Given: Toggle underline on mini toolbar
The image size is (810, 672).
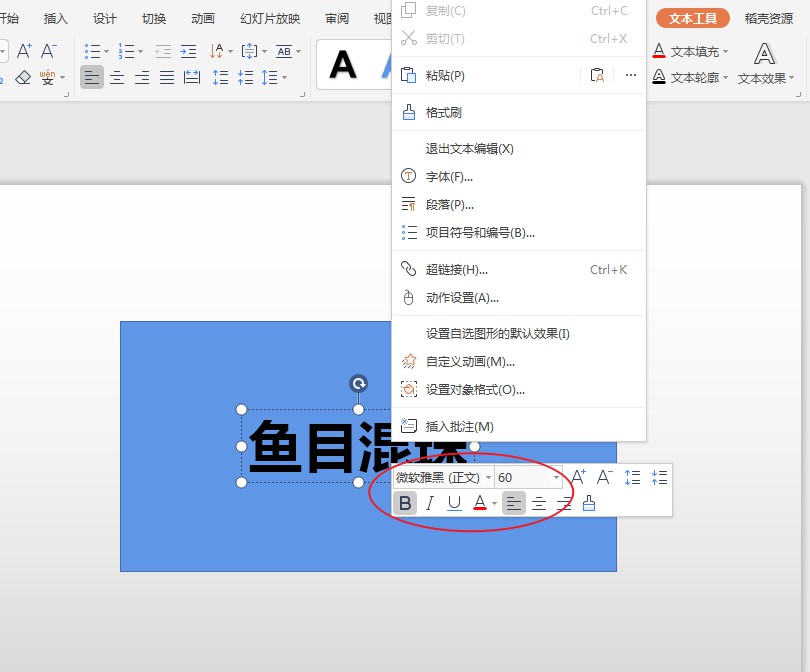Looking at the screenshot, I should tap(453, 503).
